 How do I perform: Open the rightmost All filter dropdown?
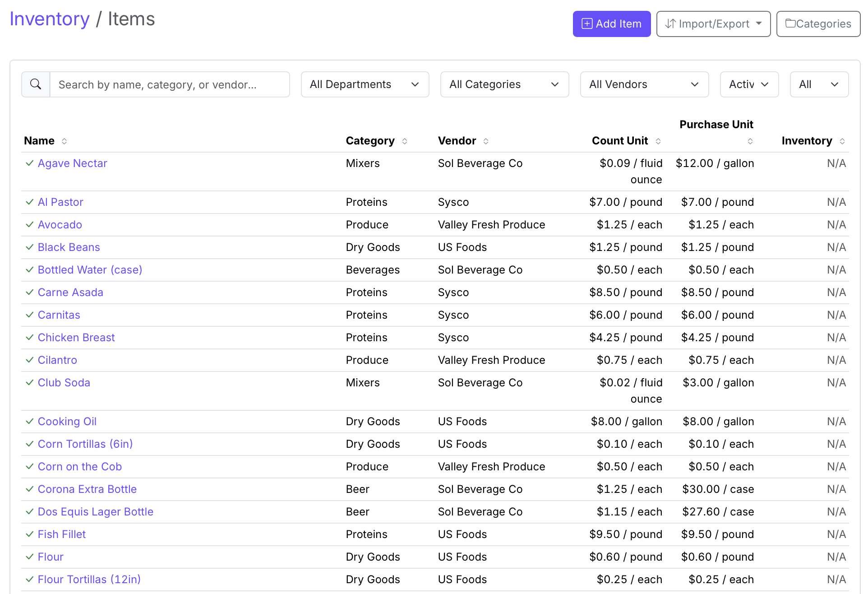[x=819, y=84]
